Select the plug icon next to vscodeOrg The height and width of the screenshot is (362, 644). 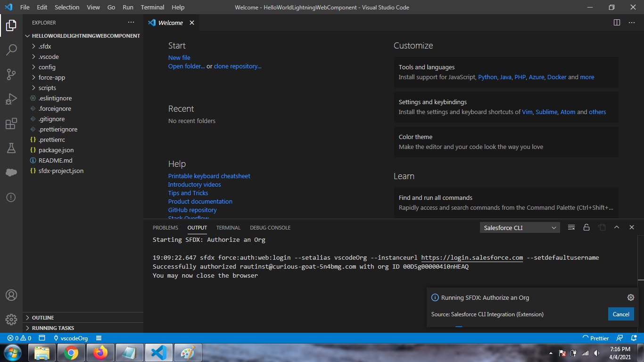coord(55,338)
